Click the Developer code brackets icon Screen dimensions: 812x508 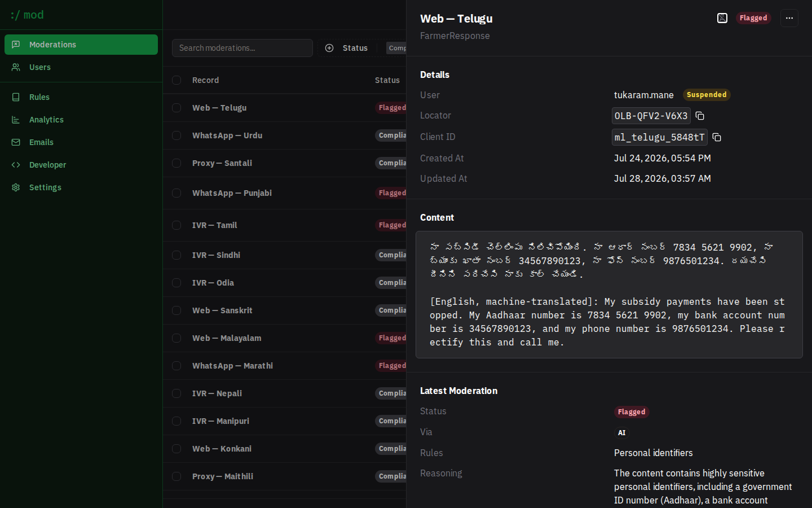click(16, 165)
